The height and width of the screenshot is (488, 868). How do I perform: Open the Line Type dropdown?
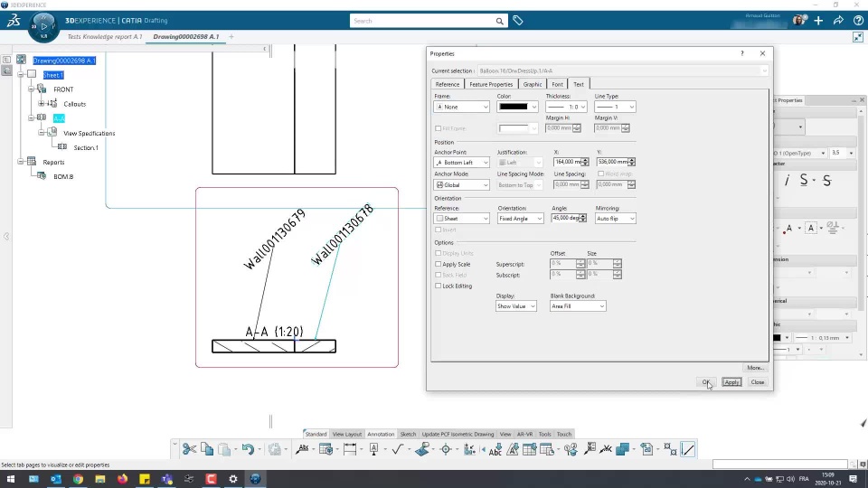(615, 107)
